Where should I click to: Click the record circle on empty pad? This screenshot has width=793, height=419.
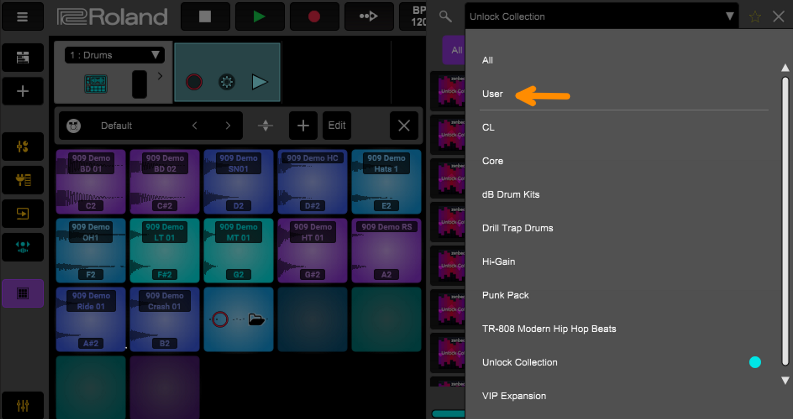pos(219,319)
